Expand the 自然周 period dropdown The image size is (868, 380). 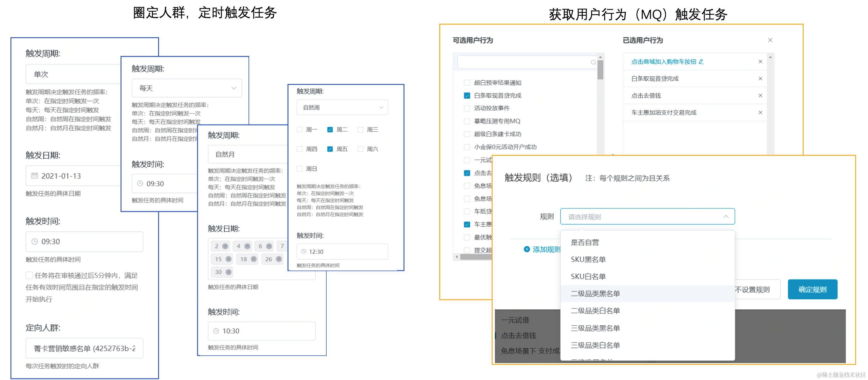[x=342, y=108]
